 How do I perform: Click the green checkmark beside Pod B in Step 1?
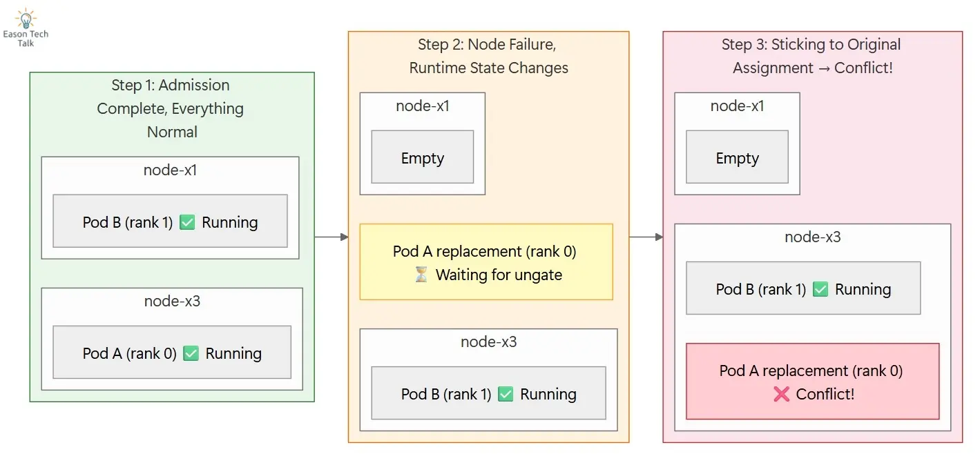tap(187, 222)
